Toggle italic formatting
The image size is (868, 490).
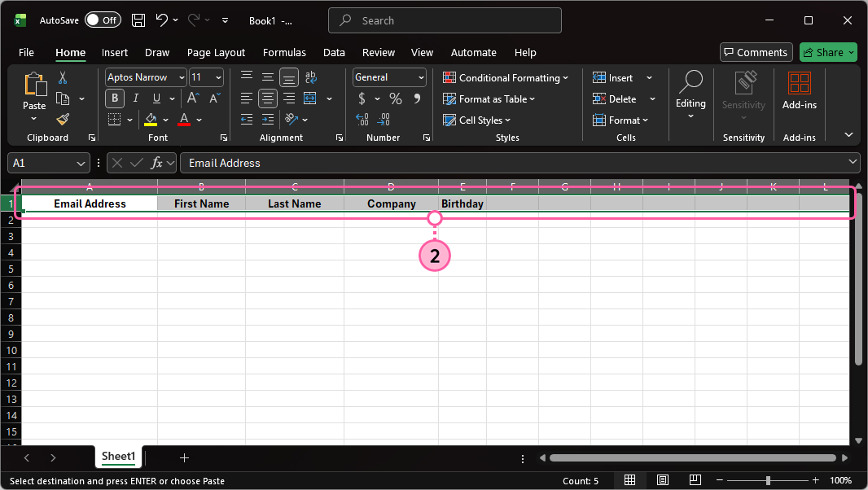click(x=135, y=98)
